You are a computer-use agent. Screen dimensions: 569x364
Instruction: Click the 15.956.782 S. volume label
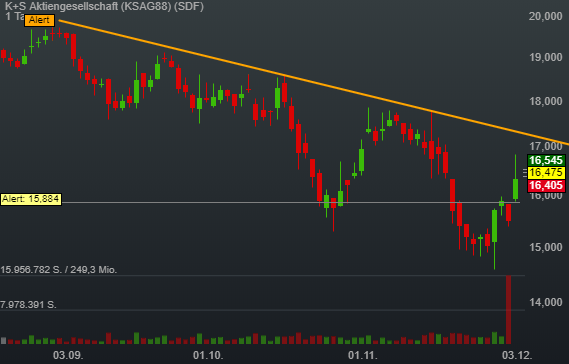[x=58, y=270]
